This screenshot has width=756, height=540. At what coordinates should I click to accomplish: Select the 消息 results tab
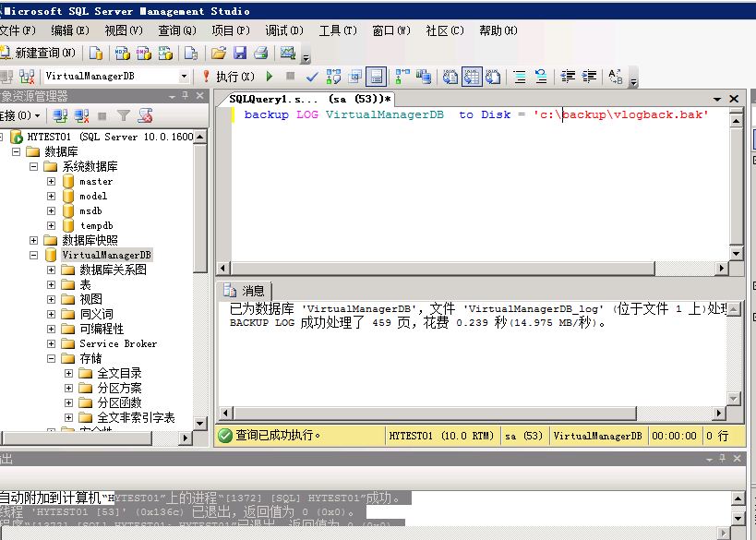coord(245,291)
